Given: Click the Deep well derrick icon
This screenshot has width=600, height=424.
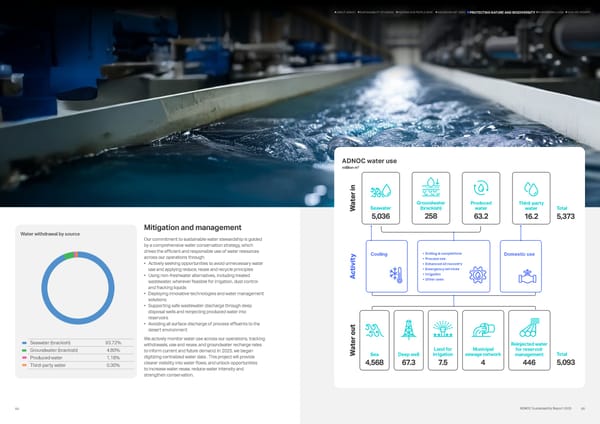Looking at the screenshot, I should coord(408,329).
